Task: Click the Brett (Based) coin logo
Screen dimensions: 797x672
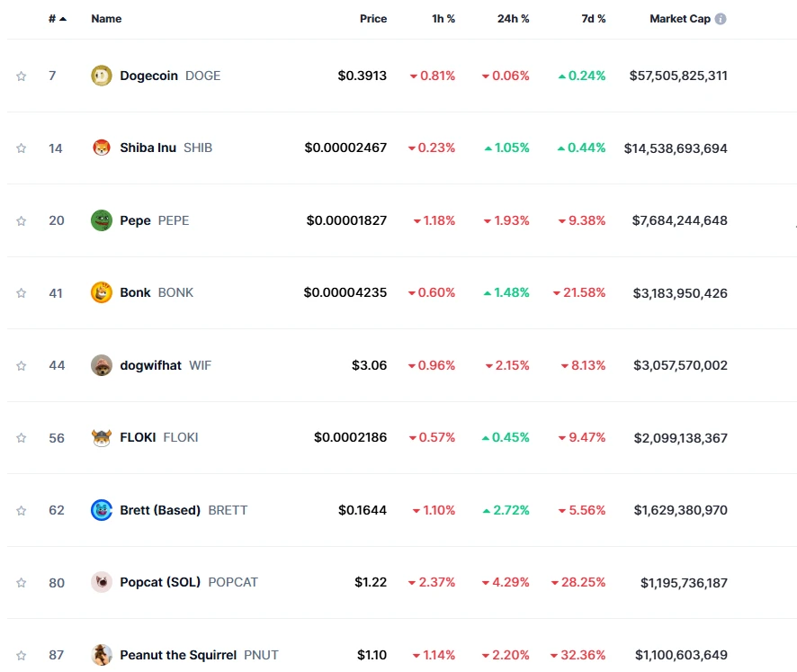Action: coord(102,510)
